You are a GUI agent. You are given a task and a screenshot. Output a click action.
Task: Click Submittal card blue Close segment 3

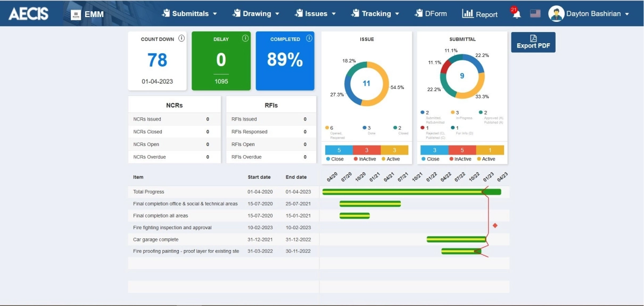(x=434, y=150)
